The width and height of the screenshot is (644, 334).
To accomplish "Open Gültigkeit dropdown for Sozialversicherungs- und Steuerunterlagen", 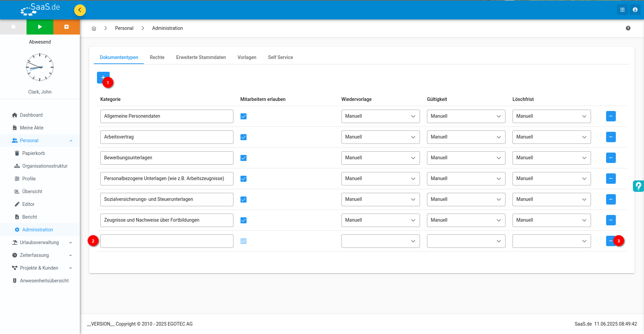I will [466, 200].
